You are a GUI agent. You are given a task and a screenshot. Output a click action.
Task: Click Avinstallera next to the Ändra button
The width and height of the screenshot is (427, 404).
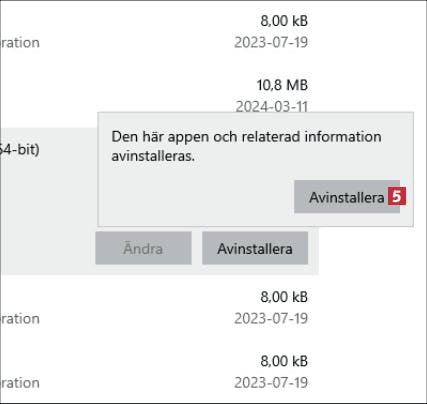(x=255, y=248)
